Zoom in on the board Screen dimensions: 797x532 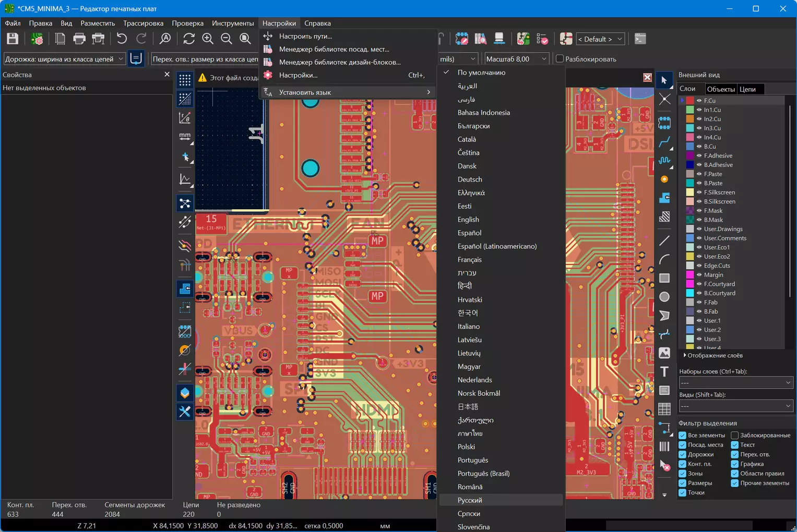click(x=208, y=39)
